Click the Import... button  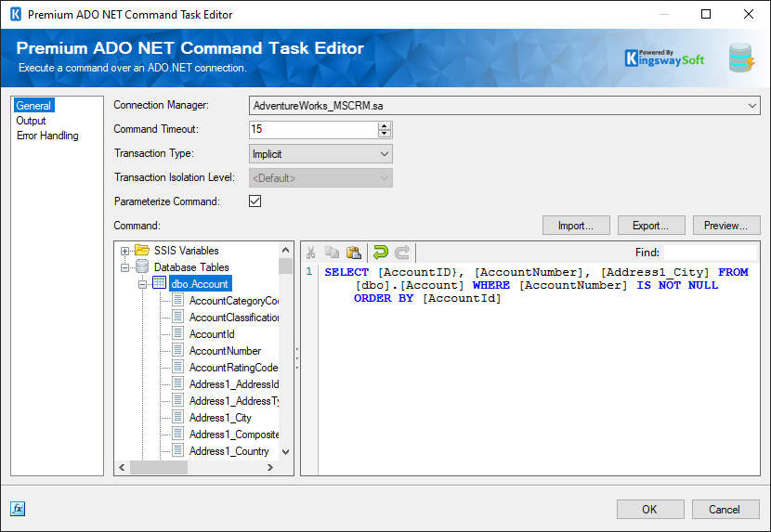tap(576, 226)
